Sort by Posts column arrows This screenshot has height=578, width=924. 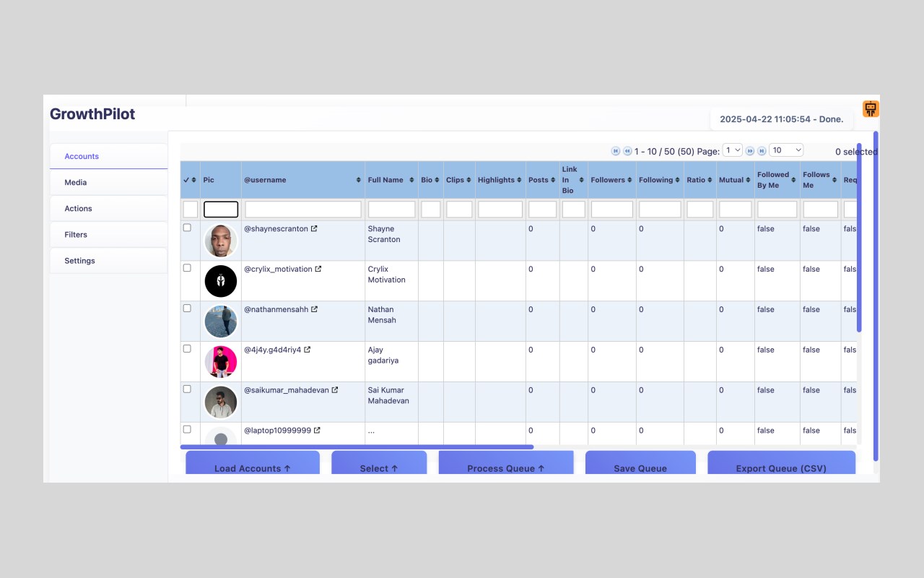point(553,180)
